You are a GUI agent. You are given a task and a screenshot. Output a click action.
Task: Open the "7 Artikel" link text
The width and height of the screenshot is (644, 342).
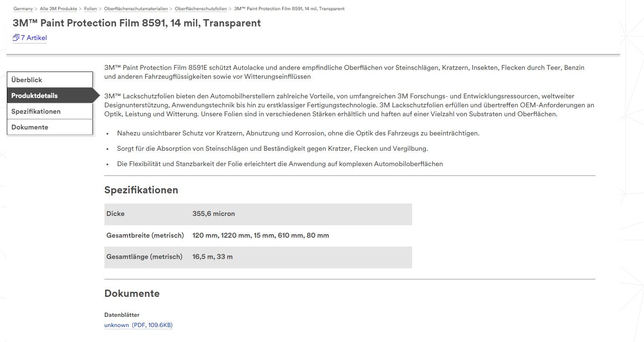[34, 38]
